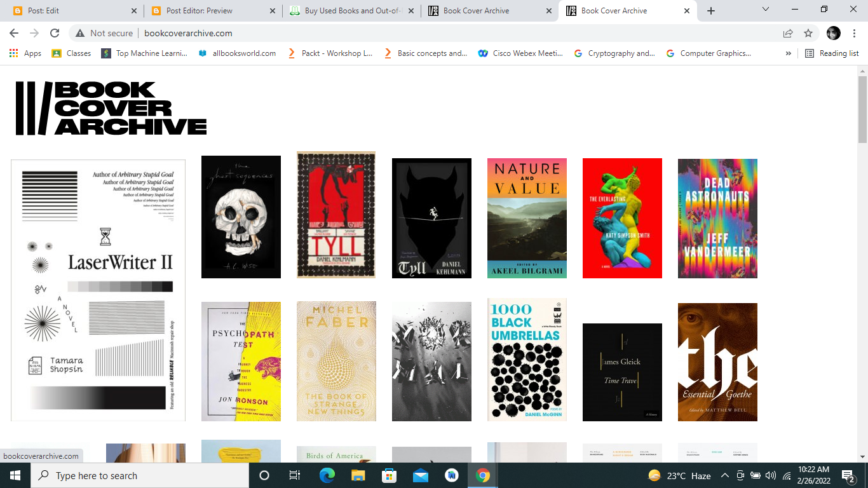Open Cortana circle icon on taskbar

tap(264, 475)
